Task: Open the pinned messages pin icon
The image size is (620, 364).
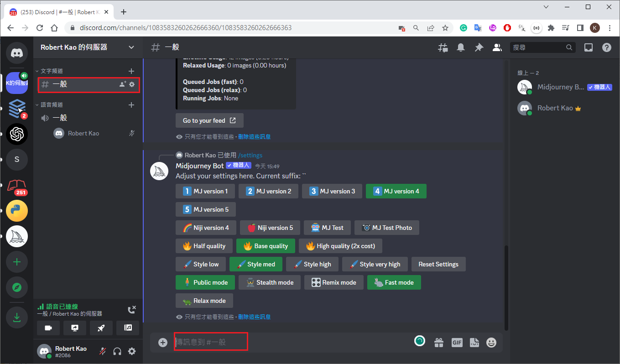Action: (x=479, y=47)
